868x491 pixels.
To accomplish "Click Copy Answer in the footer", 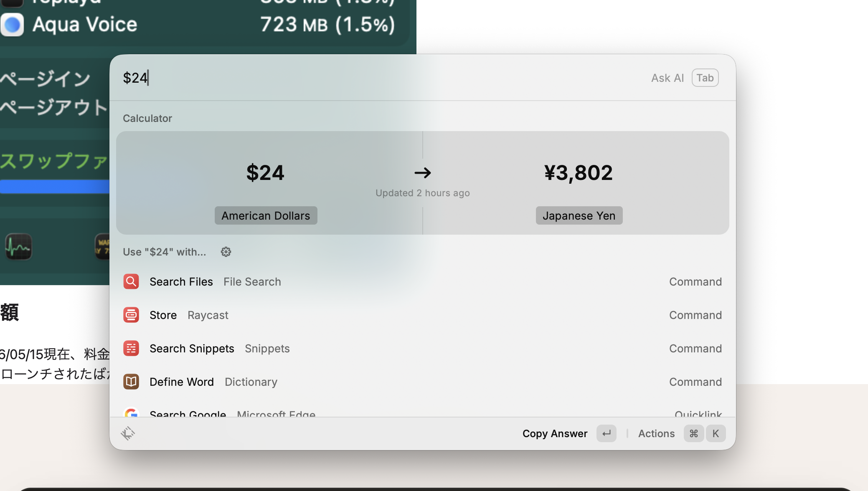I will (555, 433).
